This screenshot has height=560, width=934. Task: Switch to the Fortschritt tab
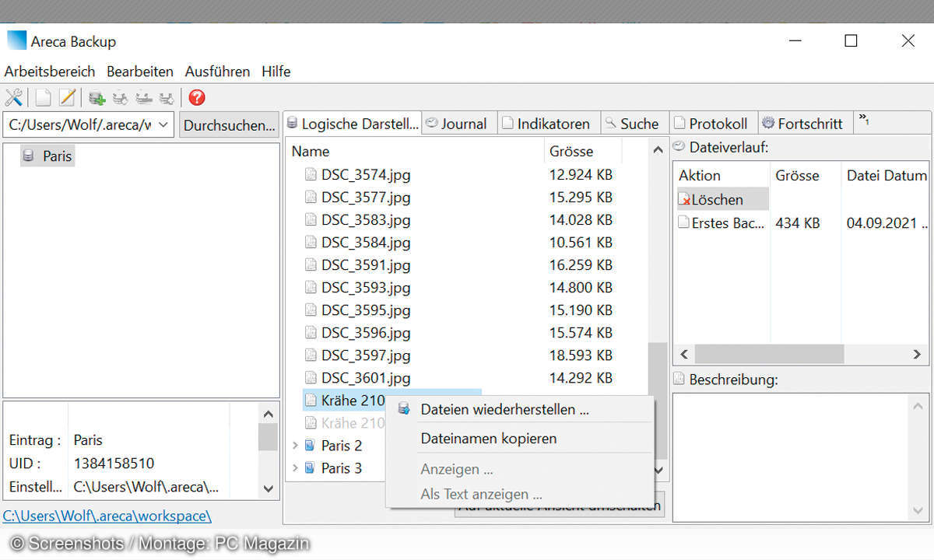point(805,124)
